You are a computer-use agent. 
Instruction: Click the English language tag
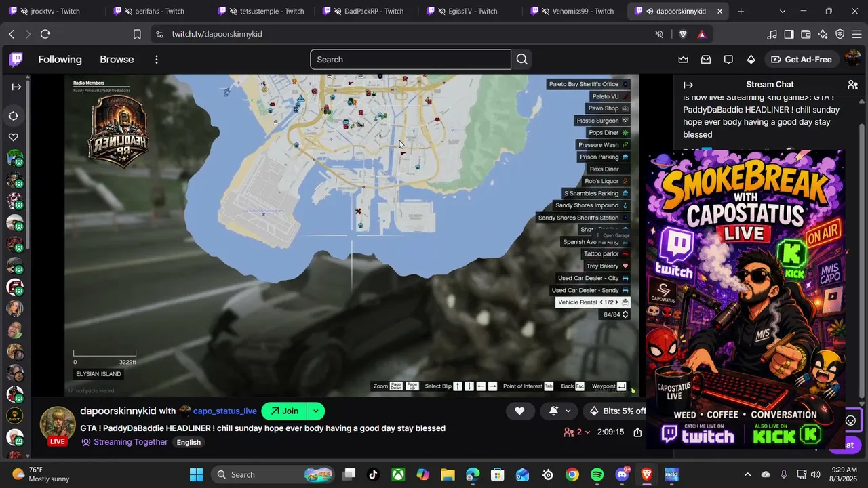click(189, 442)
